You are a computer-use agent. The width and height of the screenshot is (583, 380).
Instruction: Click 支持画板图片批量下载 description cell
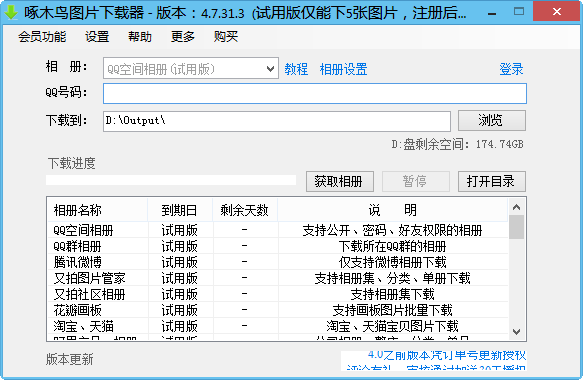392,310
